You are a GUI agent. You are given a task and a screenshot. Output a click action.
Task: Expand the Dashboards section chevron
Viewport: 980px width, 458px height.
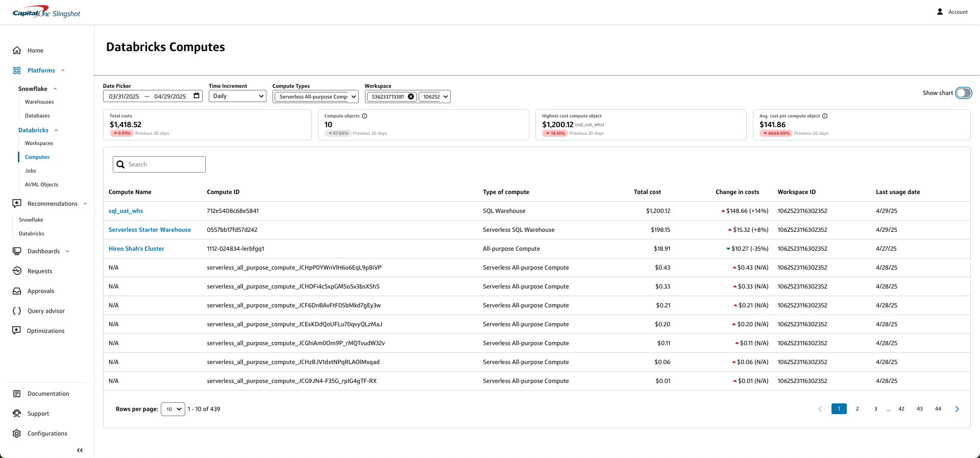(67, 251)
